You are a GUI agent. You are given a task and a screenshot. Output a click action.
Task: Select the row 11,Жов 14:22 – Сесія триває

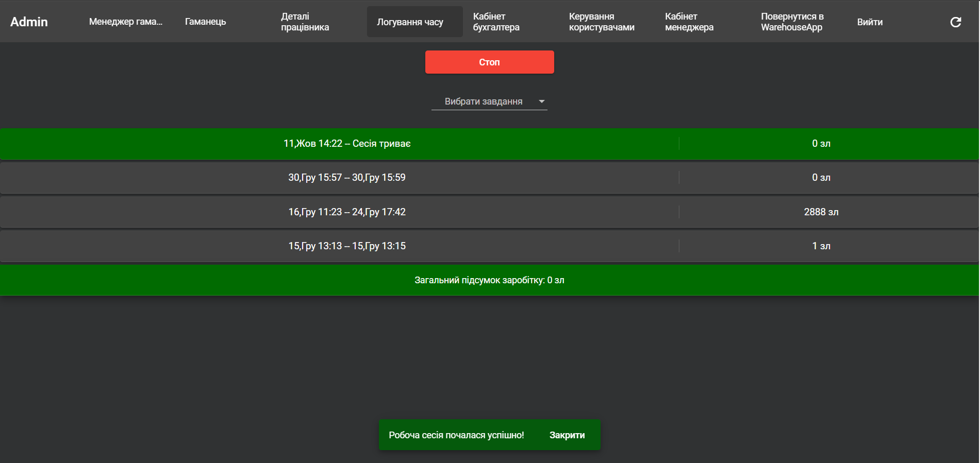(x=489, y=144)
